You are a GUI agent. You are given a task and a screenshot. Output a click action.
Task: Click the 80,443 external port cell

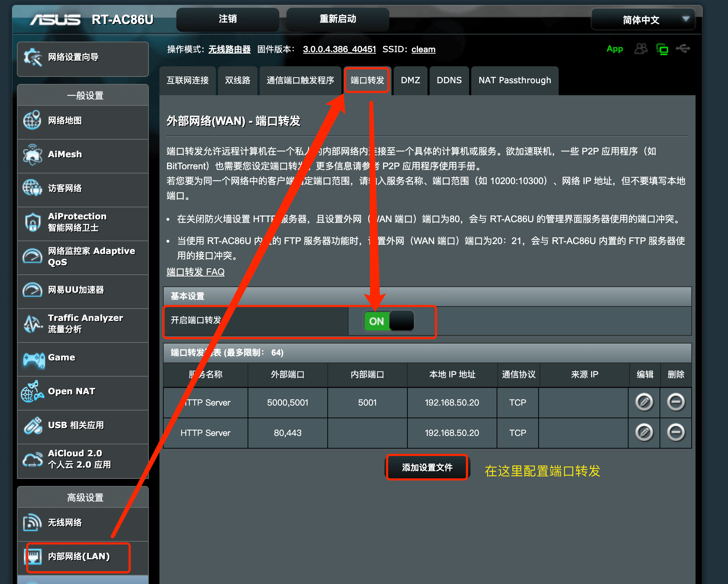[x=288, y=433]
